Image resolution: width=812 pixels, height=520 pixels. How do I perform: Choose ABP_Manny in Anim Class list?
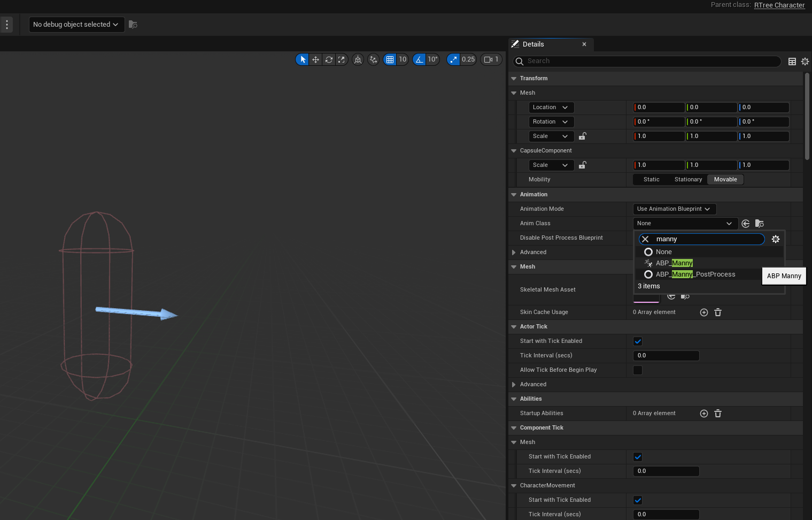click(709, 263)
